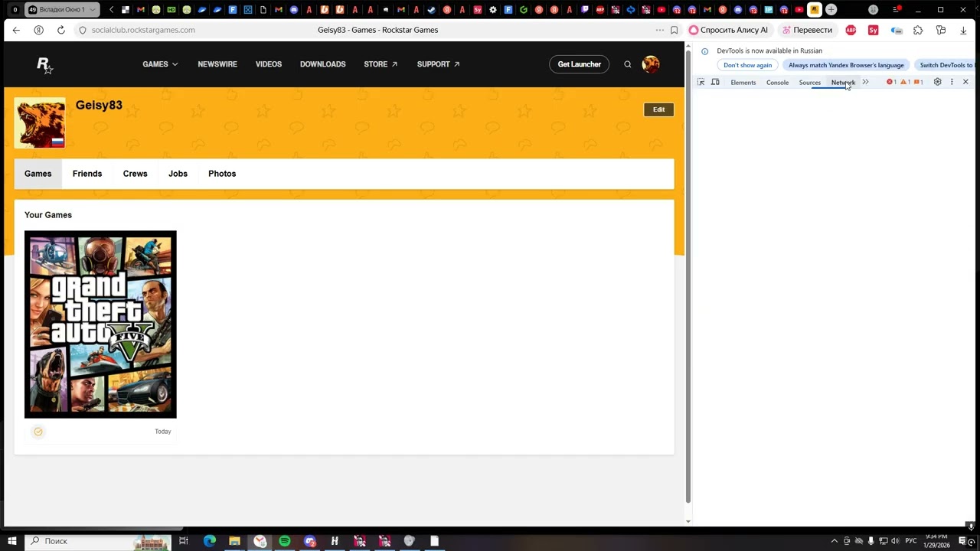
Task: Open the page options three-dots menu
Action: click(x=659, y=30)
